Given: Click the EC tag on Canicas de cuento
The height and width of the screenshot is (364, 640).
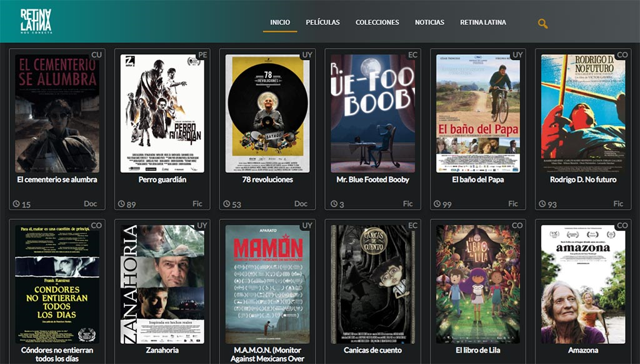Looking at the screenshot, I should (x=412, y=225).
